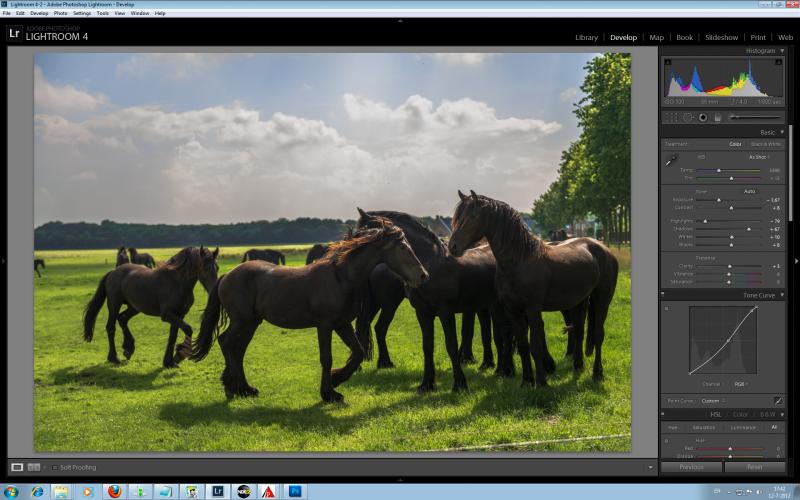The height and width of the screenshot is (500, 800).
Task: Open the Windows Start menu
Action: 10,491
